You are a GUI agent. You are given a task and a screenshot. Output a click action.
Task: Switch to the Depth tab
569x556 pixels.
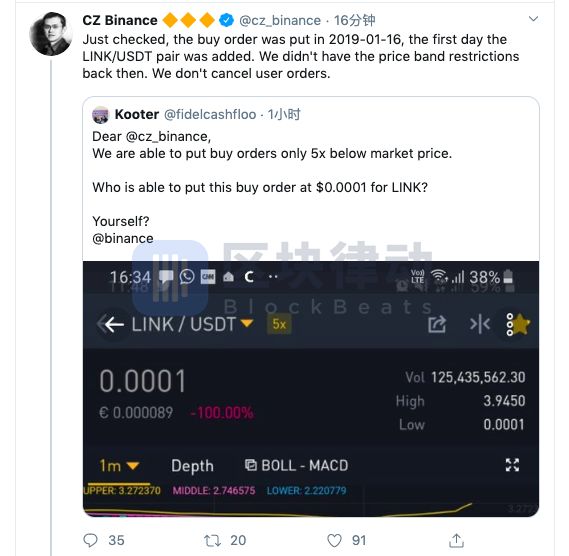192,466
